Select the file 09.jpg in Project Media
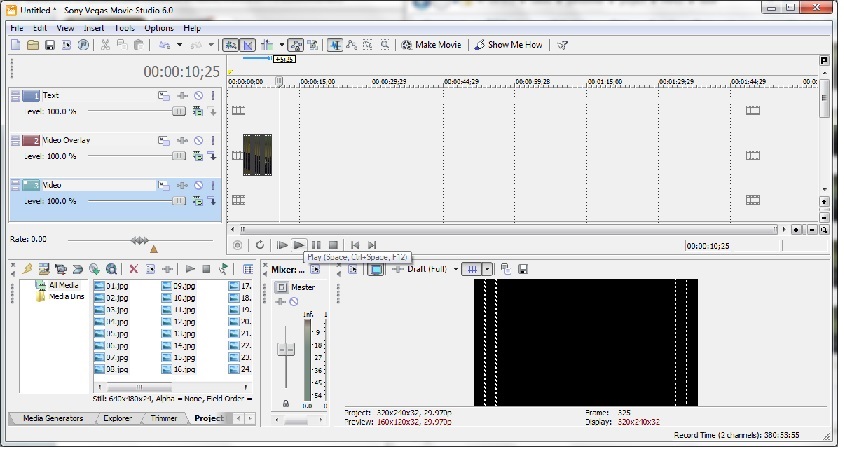 (x=179, y=287)
